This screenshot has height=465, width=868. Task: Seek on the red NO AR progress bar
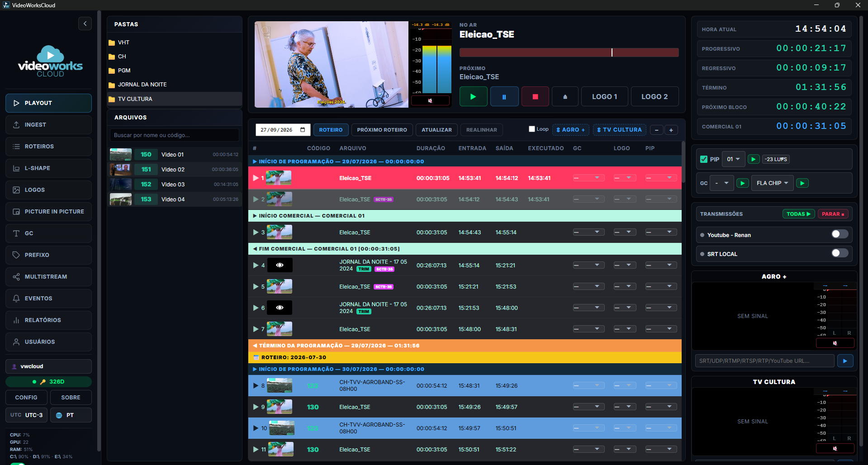569,52
